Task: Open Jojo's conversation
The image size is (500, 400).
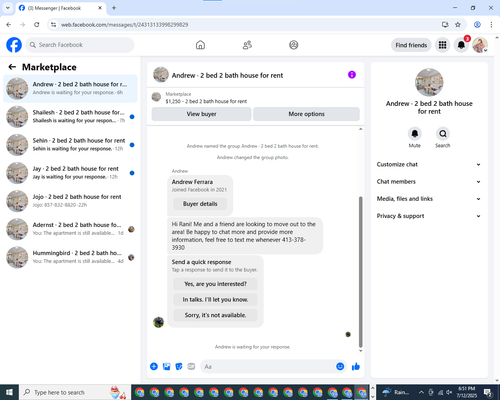Action: click(x=70, y=201)
